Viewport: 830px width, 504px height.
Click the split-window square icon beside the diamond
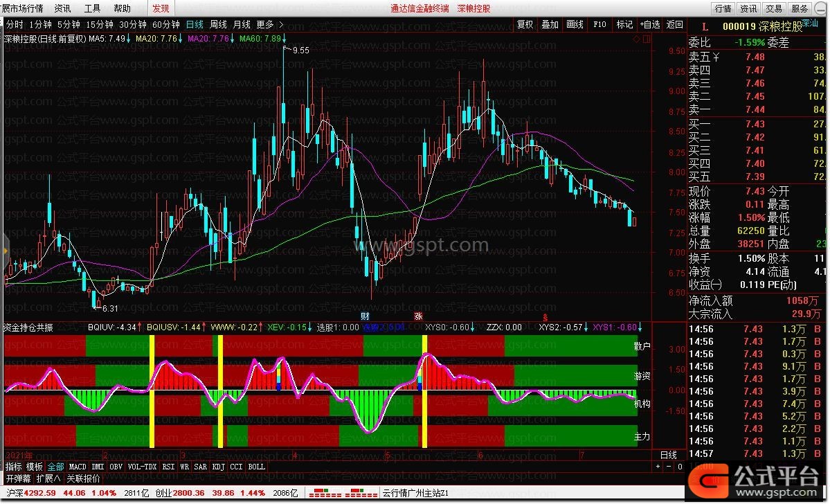(x=647, y=39)
